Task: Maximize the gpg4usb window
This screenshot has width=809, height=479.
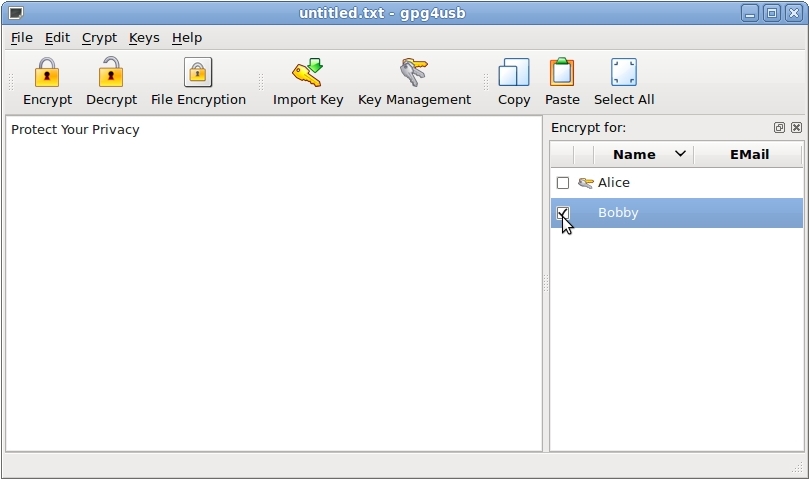Action: (x=772, y=13)
